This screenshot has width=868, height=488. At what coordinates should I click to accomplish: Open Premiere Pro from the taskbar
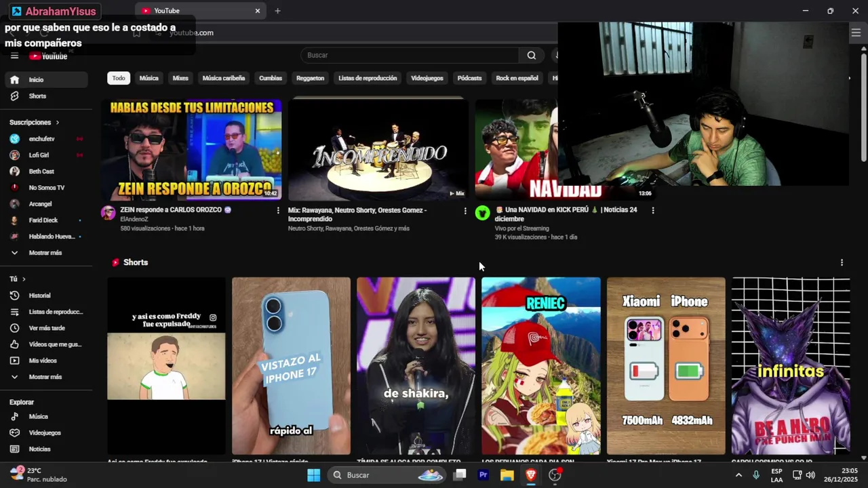484,475
